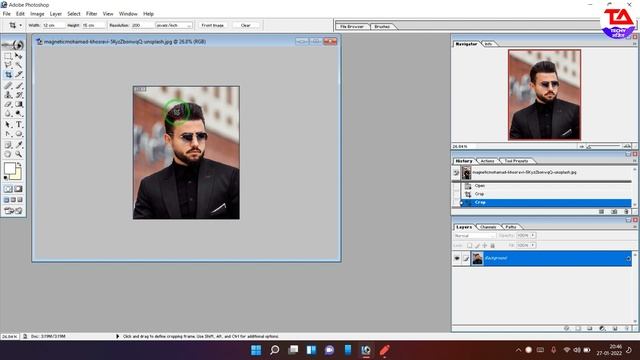Open the layer Opacity slider arrow
The image size is (640, 360).
click(533, 236)
